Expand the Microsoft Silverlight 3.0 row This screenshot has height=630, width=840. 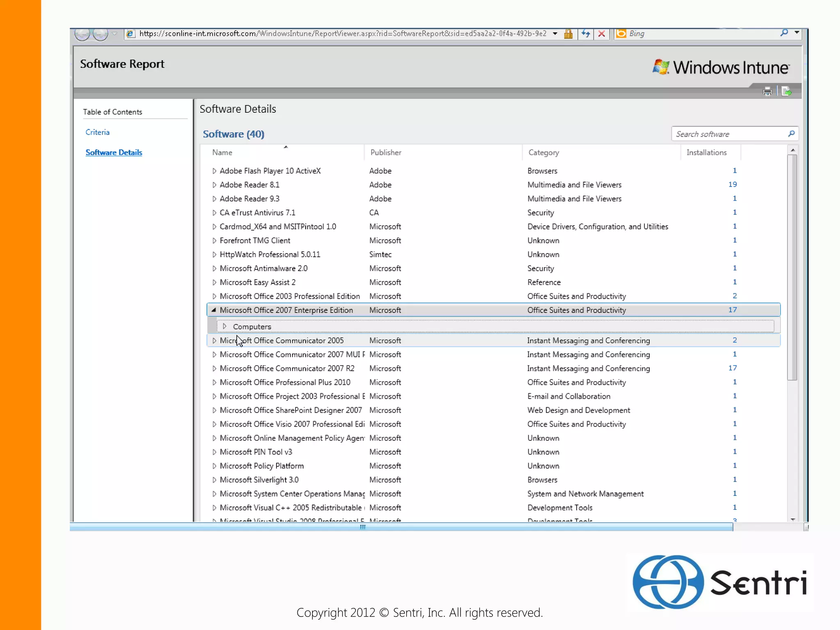[x=214, y=480]
